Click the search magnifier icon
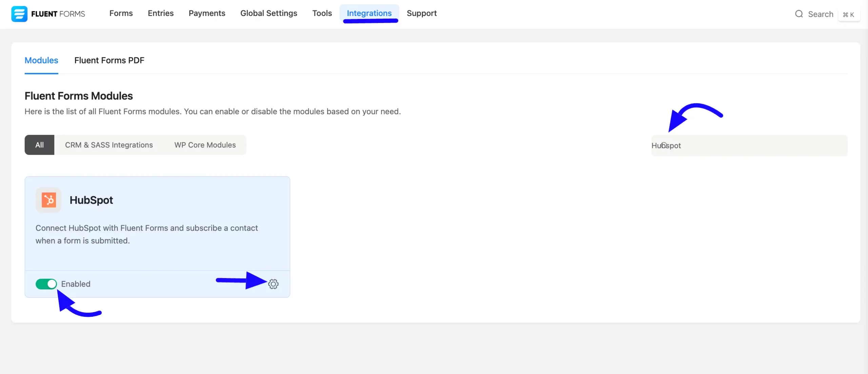 [x=799, y=14]
